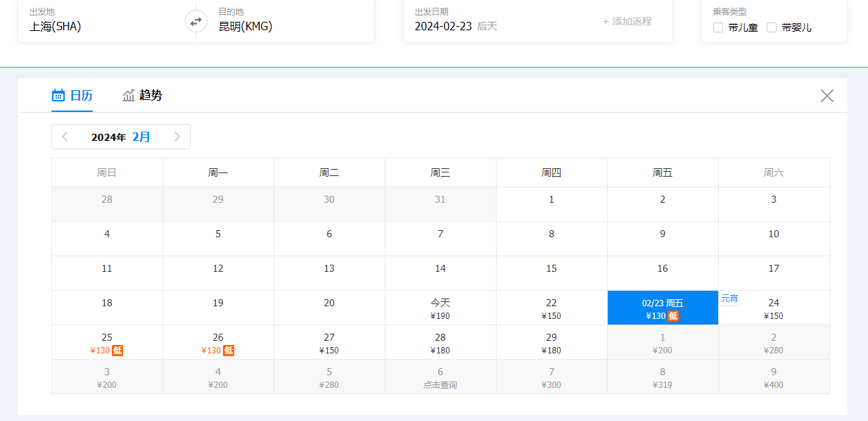Go to next month arrow
Viewport: 868px width, 421px height.
tap(177, 137)
